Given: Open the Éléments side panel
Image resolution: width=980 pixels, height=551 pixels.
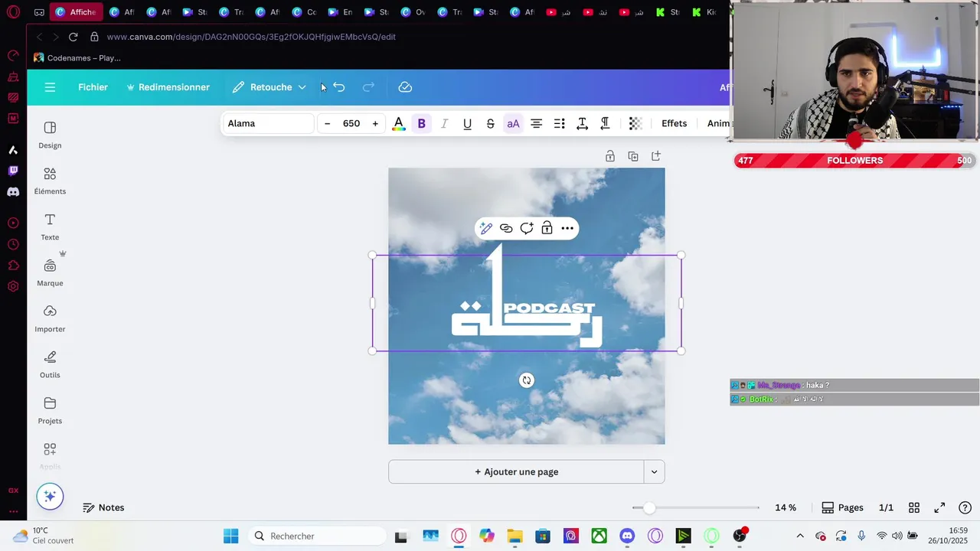Looking at the screenshot, I should (50, 181).
